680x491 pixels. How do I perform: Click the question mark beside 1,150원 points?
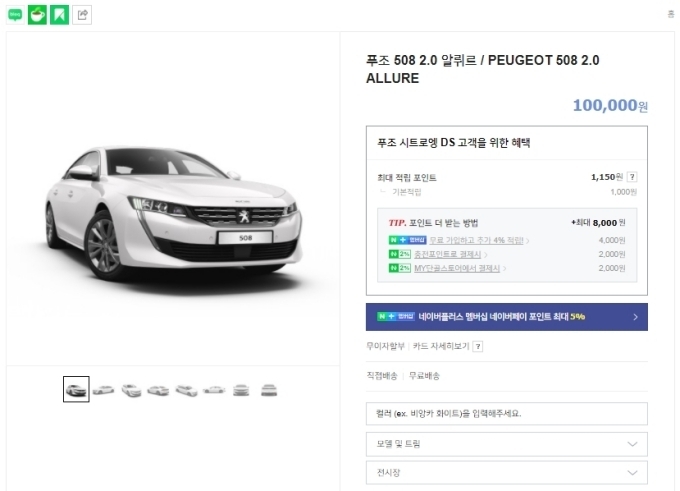(x=632, y=177)
